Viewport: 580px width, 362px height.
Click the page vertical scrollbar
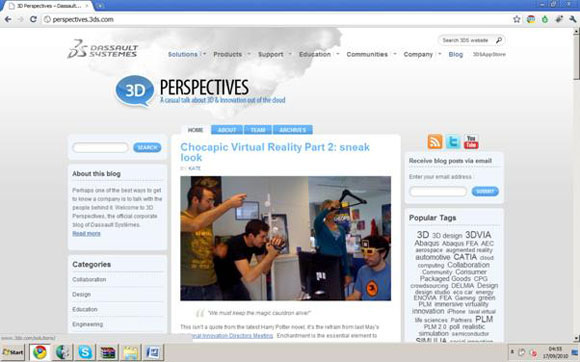tap(576, 184)
